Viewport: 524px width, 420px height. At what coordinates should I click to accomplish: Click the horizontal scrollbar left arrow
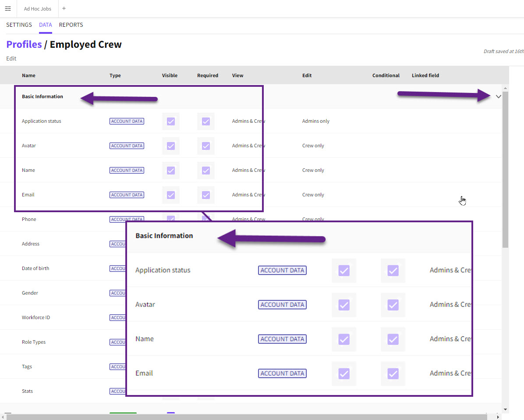coord(3,416)
